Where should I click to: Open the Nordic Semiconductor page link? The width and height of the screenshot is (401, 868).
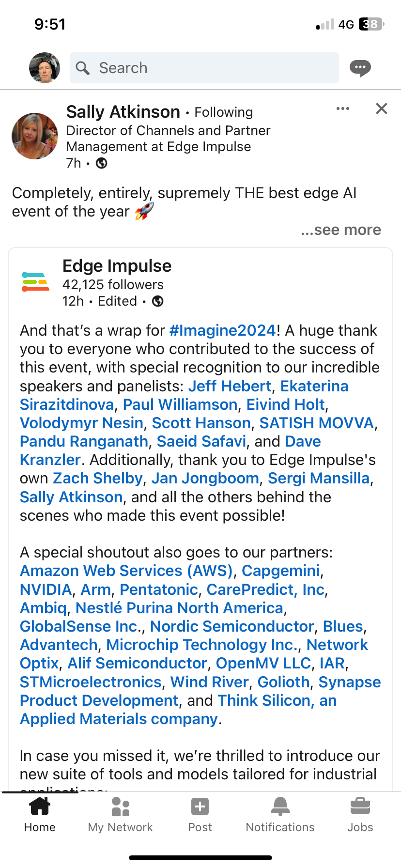pos(232,626)
